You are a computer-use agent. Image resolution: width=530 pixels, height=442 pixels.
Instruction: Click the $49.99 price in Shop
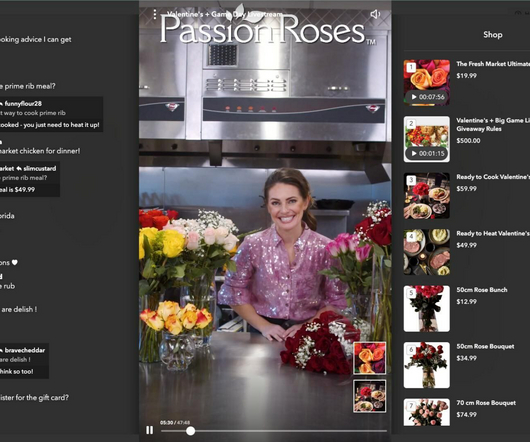coord(466,245)
